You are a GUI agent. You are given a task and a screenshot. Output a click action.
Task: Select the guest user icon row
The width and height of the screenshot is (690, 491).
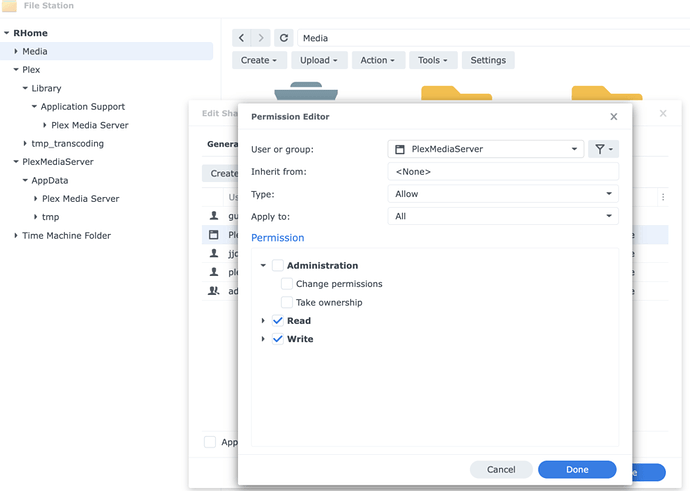pos(213,216)
